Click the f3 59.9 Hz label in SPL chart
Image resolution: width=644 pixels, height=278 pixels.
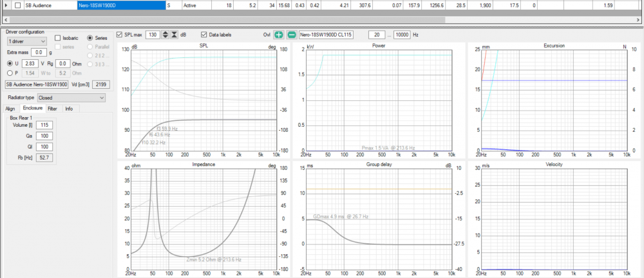click(167, 129)
